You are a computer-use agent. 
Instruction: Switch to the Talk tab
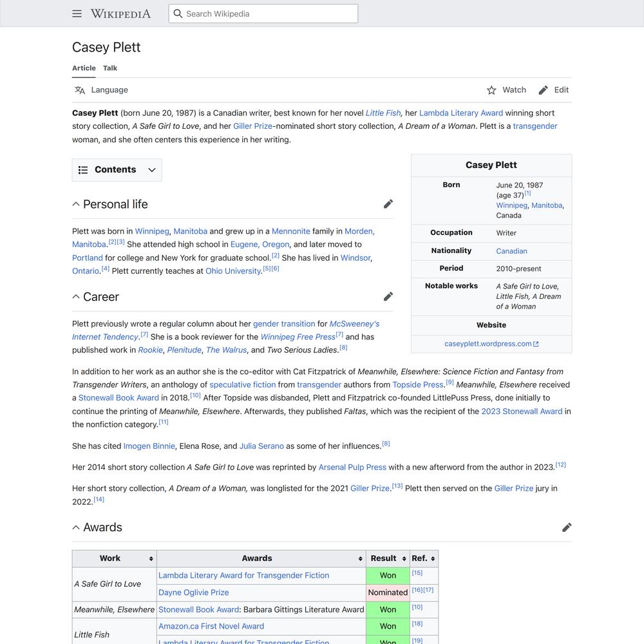pos(110,68)
